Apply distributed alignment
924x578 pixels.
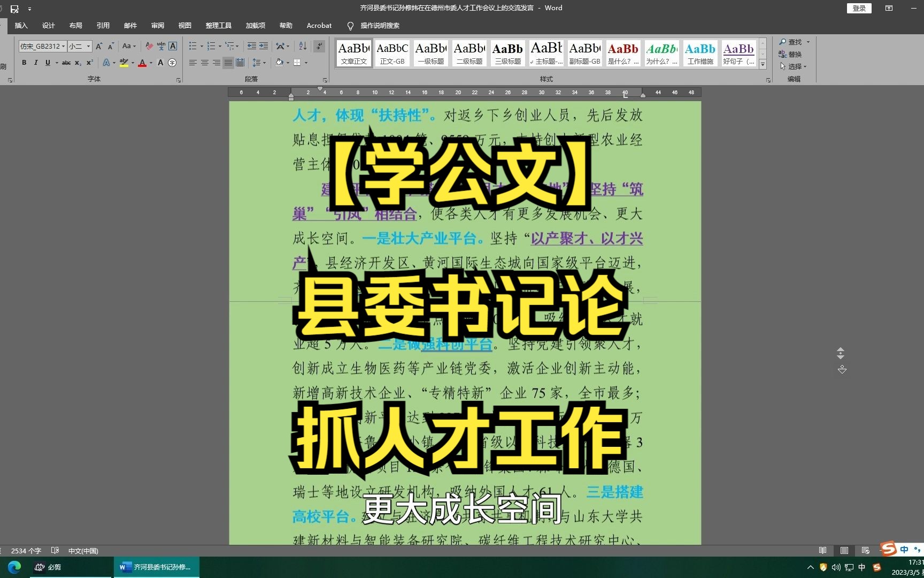pos(240,63)
